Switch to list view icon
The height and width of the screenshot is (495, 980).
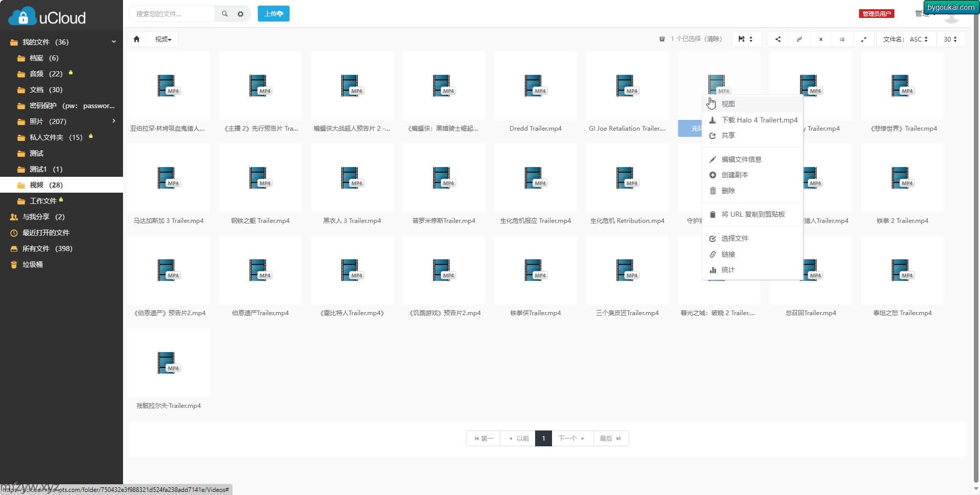pos(842,39)
